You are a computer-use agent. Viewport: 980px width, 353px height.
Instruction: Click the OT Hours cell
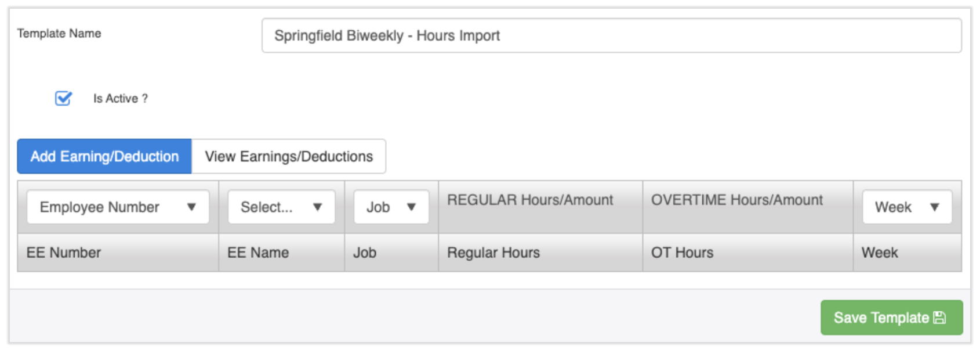(x=682, y=253)
